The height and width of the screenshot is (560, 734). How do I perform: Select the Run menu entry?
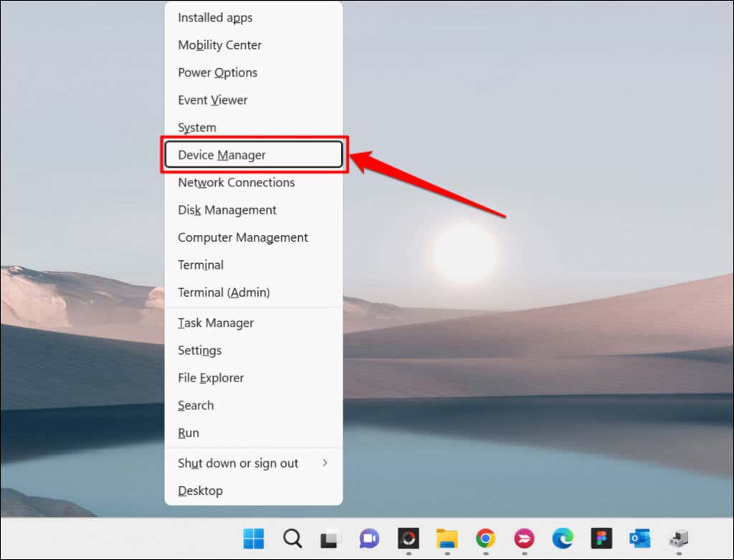coord(253,432)
